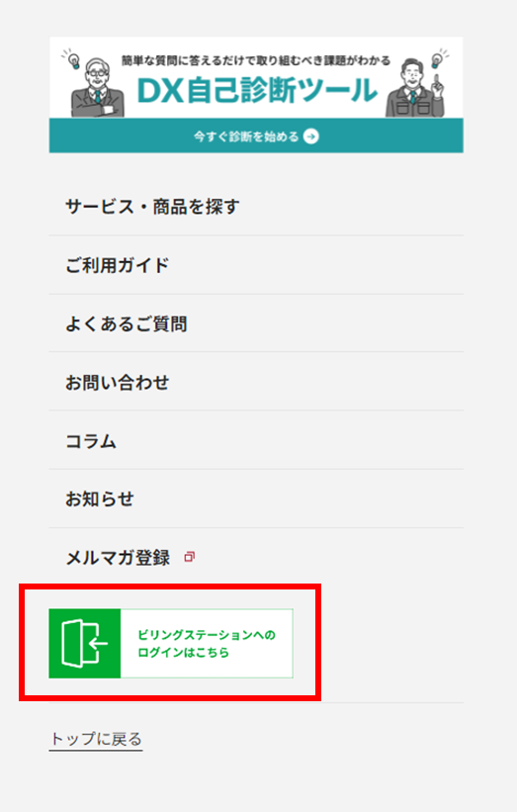This screenshot has width=517, height=812.
Task: Follow the トップに戻る link
Action: pos(96,739)
